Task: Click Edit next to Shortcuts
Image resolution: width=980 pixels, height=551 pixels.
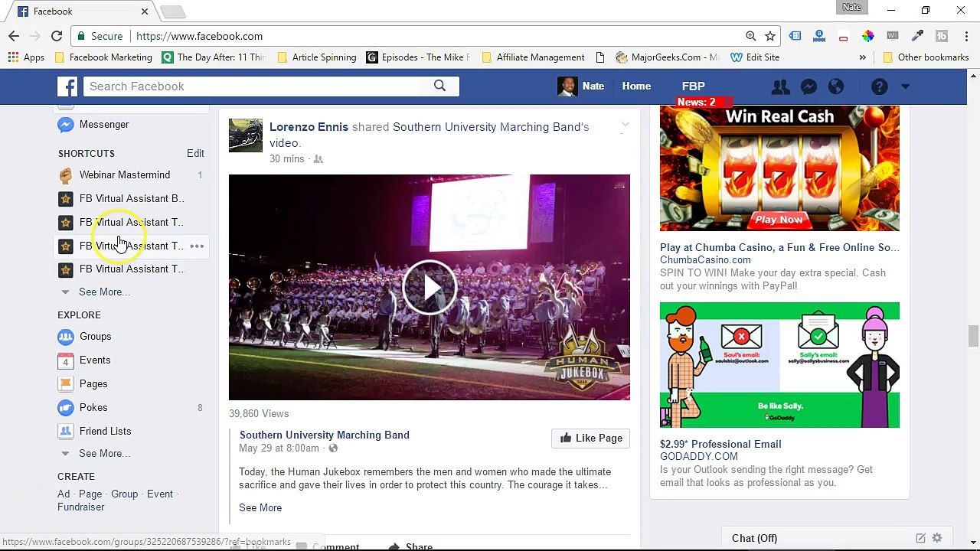Action: (195, 154)
